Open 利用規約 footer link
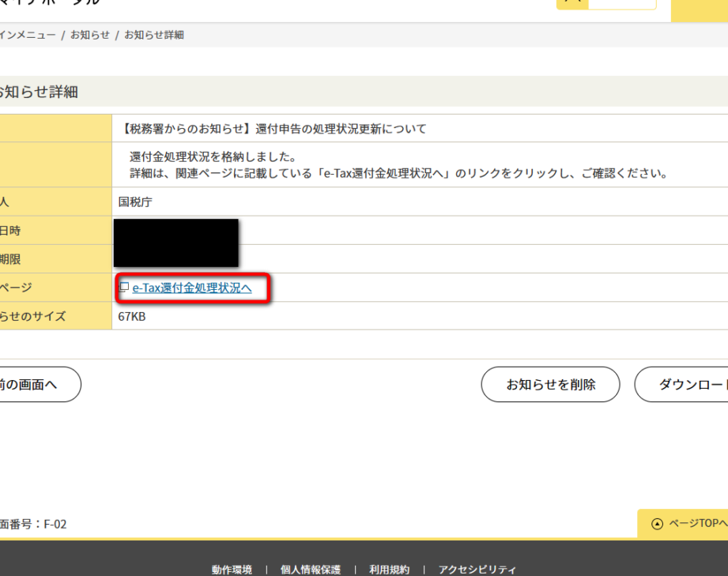Viewport: 728px width, 576px height. click(389, 570)
